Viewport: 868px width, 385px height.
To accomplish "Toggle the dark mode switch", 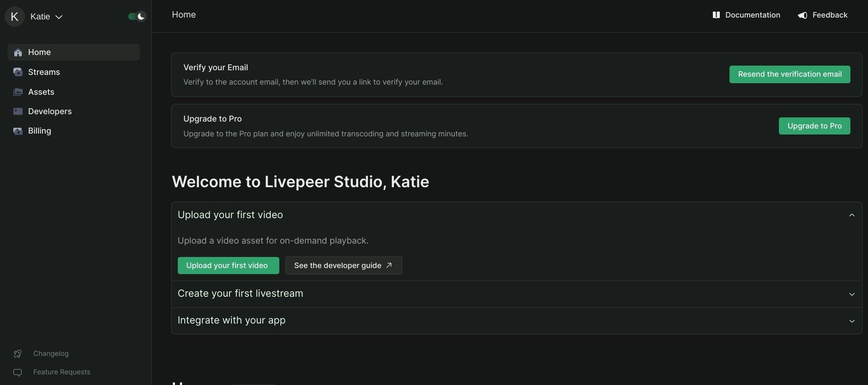I will click(137, 17).
